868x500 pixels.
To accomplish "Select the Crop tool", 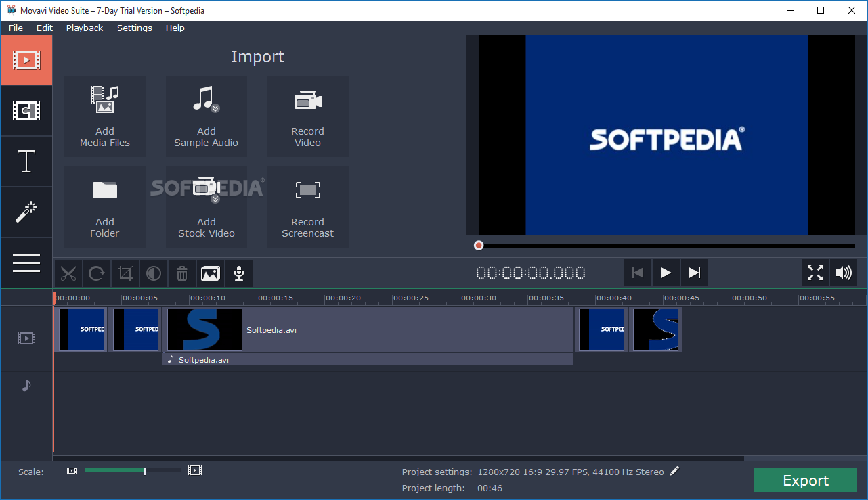I will [125, 273].
